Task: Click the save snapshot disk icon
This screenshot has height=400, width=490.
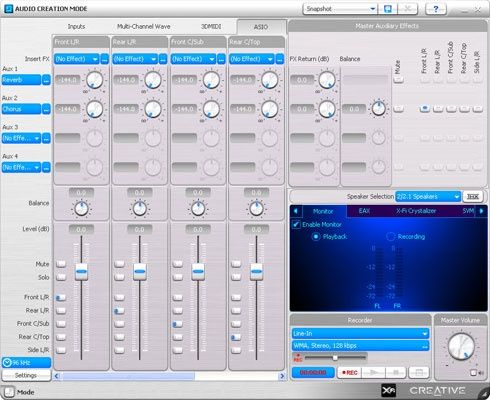Action: [388, 9]
